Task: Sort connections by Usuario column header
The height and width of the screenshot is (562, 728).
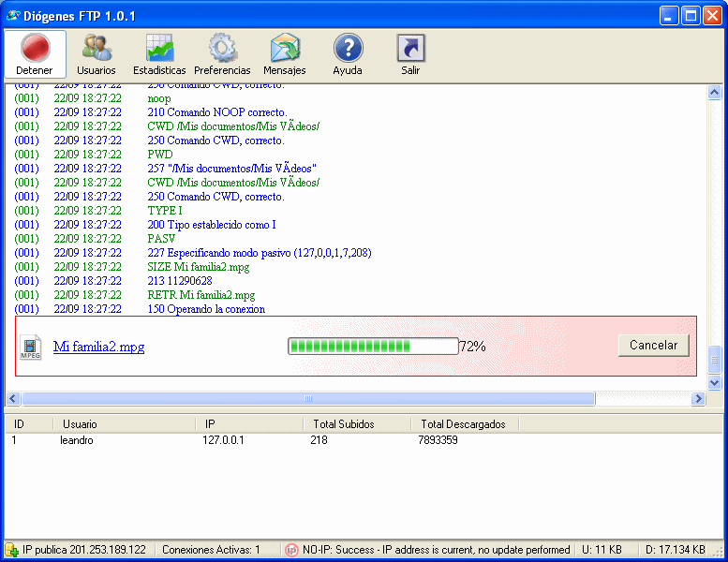Action: point(80,424)
